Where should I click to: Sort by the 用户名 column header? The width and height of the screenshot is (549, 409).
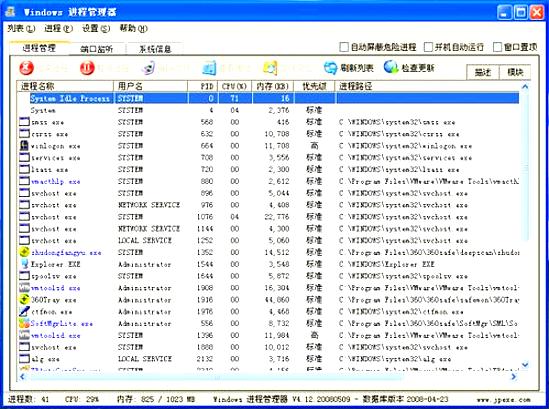coord(151,86)
